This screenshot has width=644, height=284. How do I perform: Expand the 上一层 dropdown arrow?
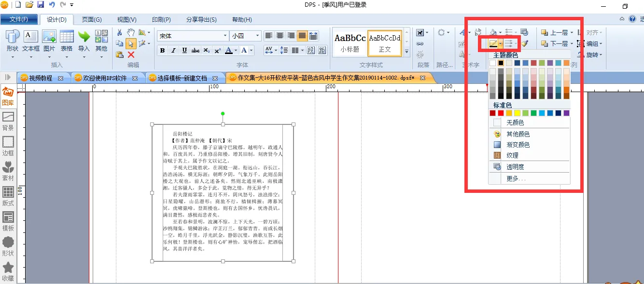pos(572,33)
